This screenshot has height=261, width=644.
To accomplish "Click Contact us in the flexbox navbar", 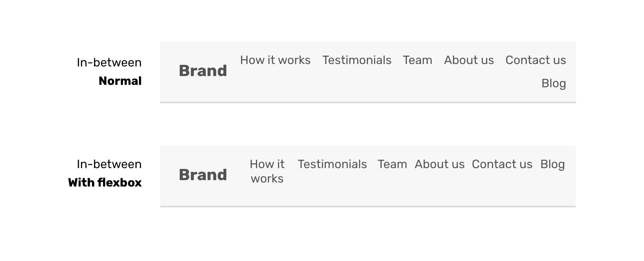I will (x=502, y=164).
